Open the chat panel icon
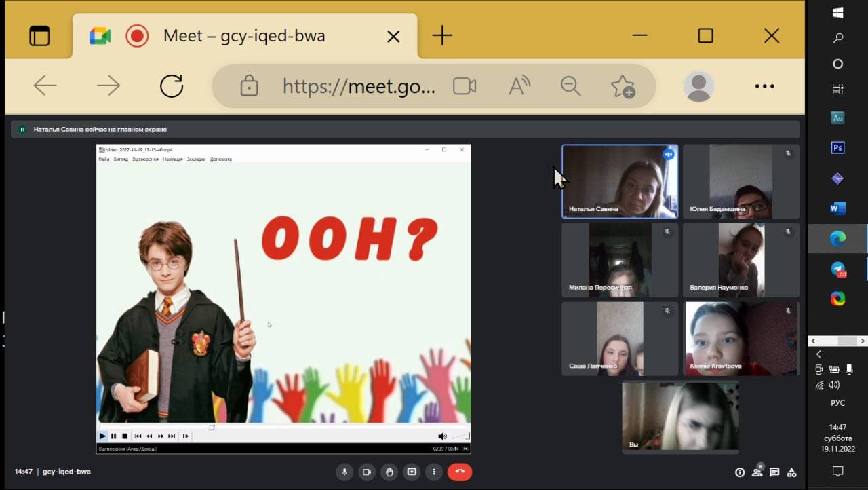The height and width of the screenshot is (490, 868). tap(774, 472)
